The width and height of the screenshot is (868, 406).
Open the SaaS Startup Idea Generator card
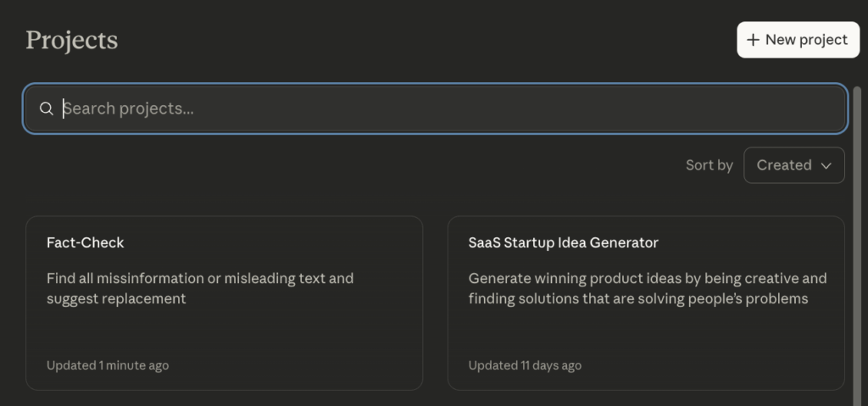[x=645, y=331]
